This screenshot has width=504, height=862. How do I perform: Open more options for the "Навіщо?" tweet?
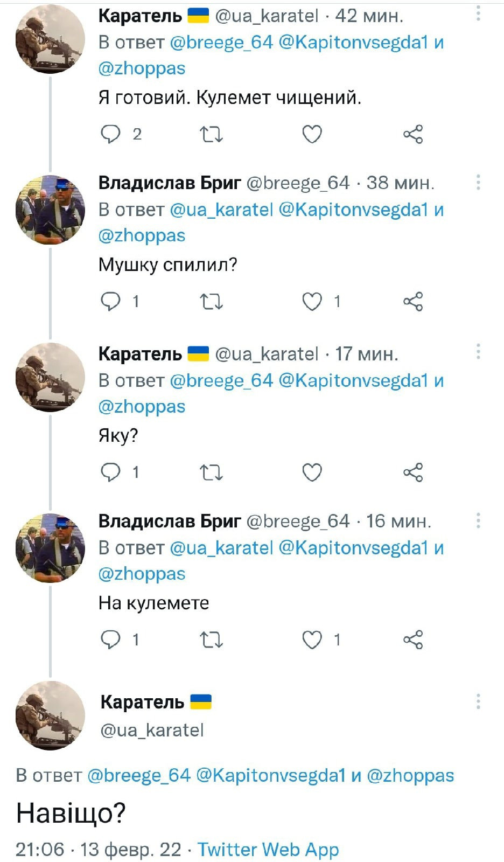(478, 701)
